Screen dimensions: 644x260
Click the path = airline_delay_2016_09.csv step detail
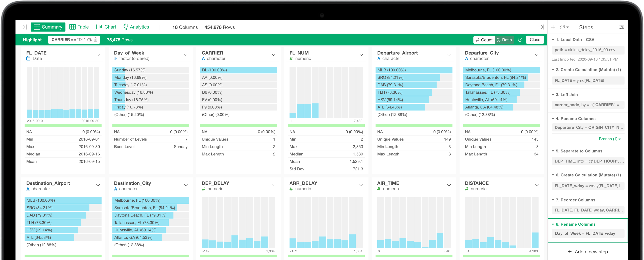(x=588, y=50)
